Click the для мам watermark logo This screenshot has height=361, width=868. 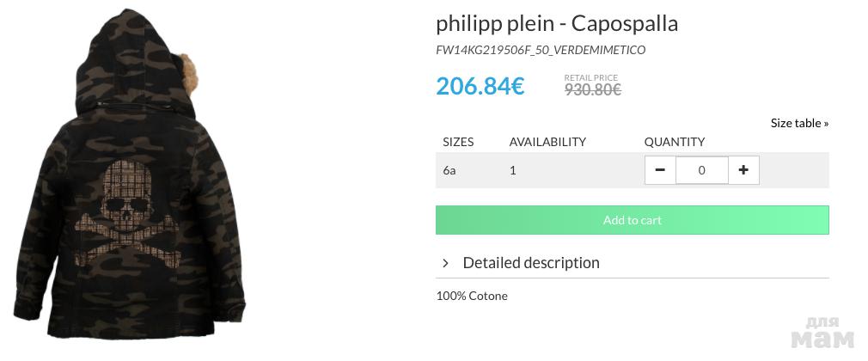(822, 333)
